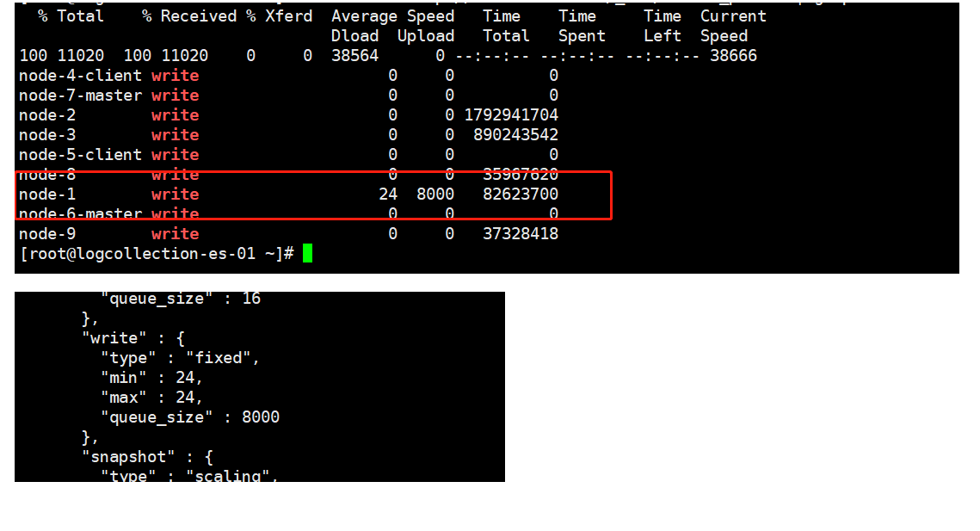This screenshot has height=531, width=980.
Task: Click the red write label beside node-1
Action: coord(175,194)
